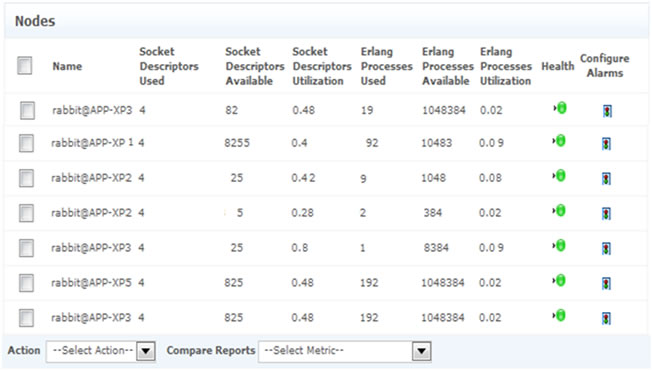Sort by Socket Descriptors Available header
The height and width of the screenshot is (370, 652).
[254, 66]
